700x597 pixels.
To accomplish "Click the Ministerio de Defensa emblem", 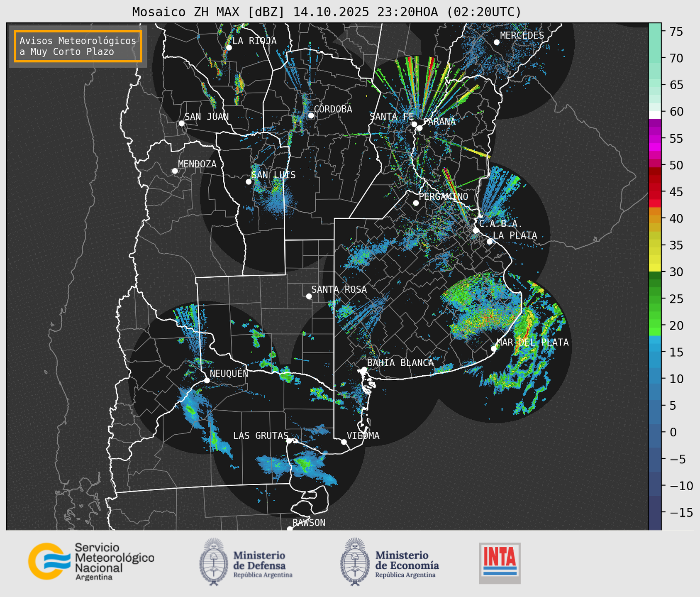I will pos(213,562).
